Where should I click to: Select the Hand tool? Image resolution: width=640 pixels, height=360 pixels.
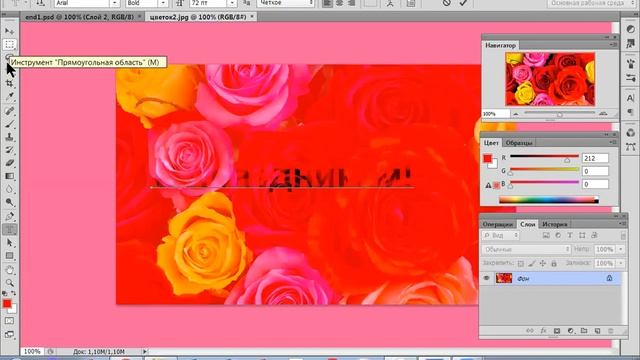(9, 269)
